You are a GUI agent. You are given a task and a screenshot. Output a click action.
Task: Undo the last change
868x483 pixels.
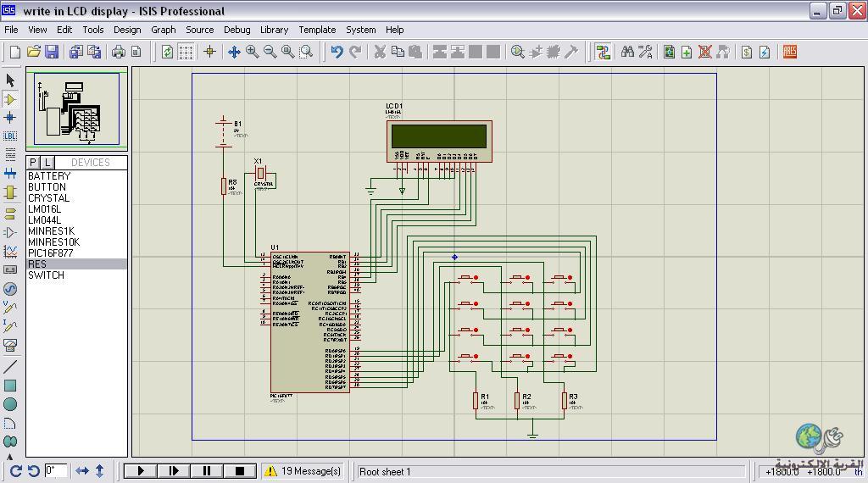[337, 52]
